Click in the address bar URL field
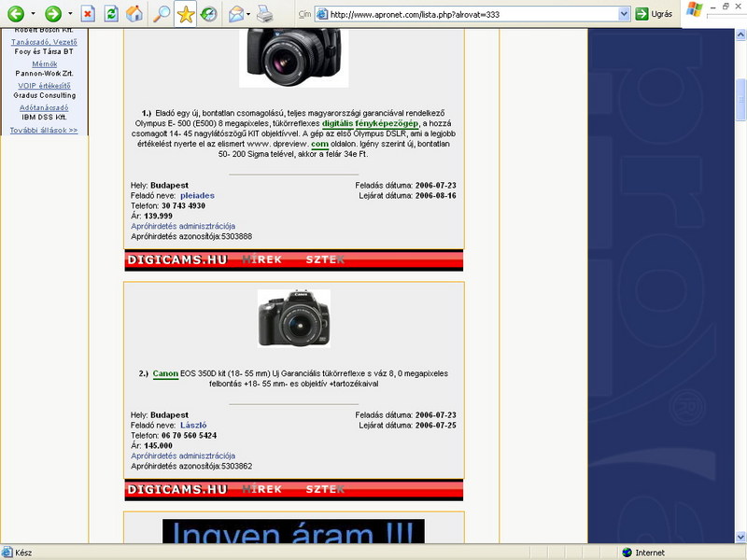 click(x=467, y=14)
